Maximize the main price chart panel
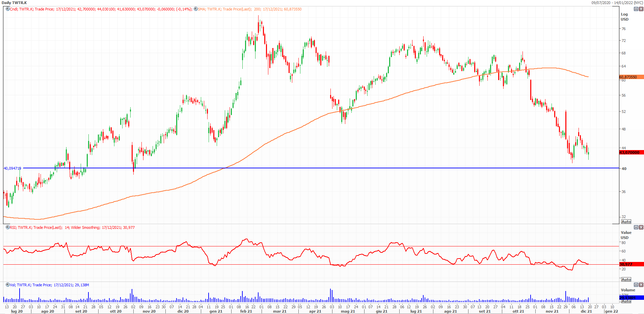The image size is (644, 314). click(x=636, y=9)
